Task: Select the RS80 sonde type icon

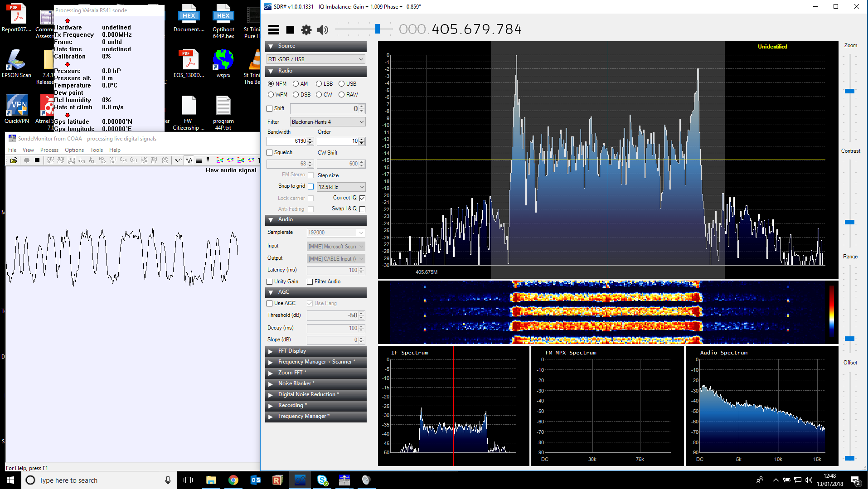Action: (82, 160)
